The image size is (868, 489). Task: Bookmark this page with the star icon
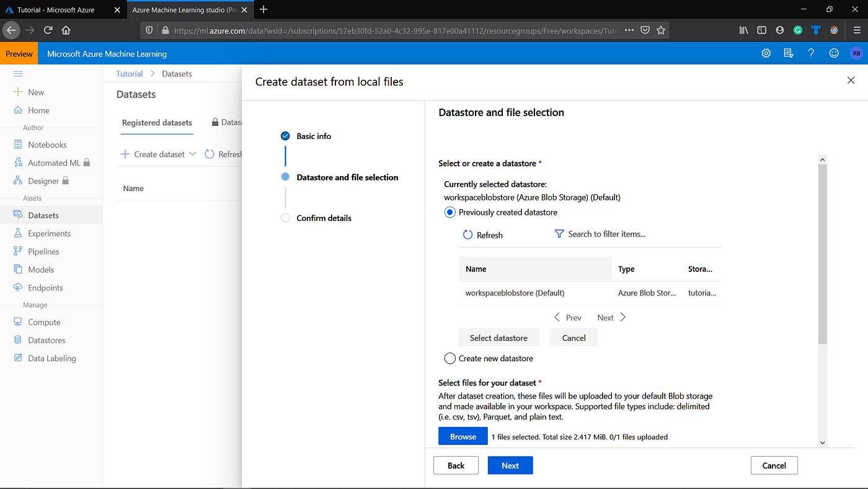[661, 30]
